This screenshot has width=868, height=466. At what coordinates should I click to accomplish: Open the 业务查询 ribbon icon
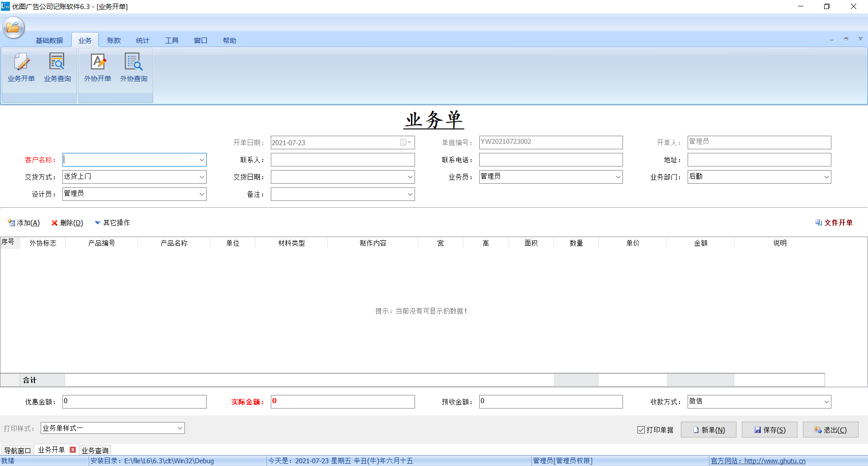(x=57, y=67)
